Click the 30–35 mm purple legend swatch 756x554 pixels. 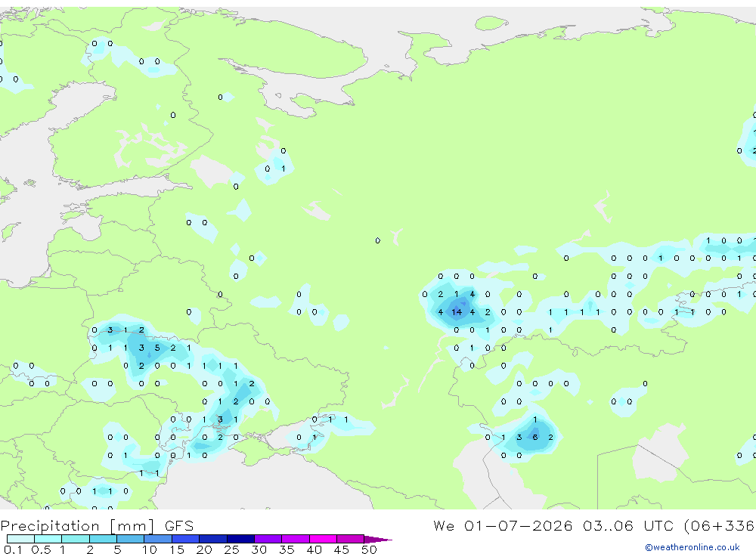point(268,539)
